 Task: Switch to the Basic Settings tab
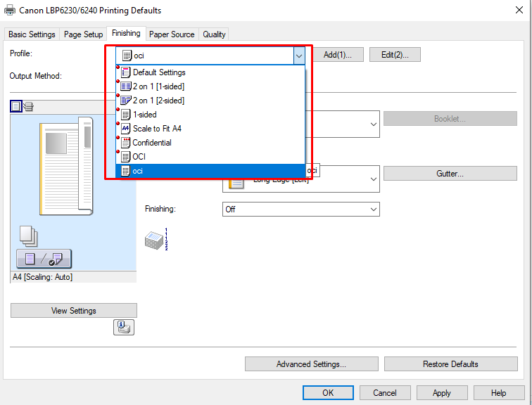tap(32, 34)
